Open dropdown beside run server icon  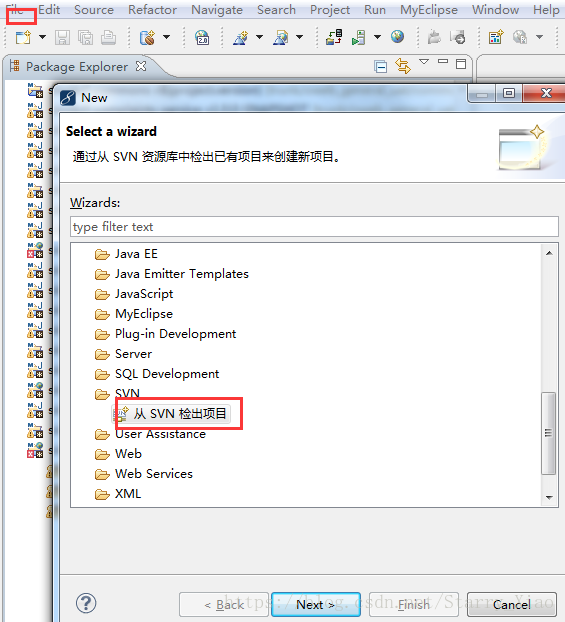(377, 37)
